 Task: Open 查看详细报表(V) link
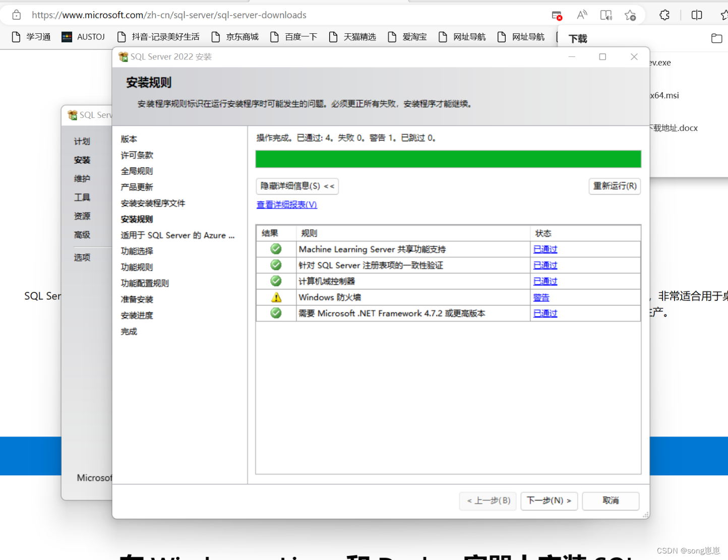click(x=287, y=205)
